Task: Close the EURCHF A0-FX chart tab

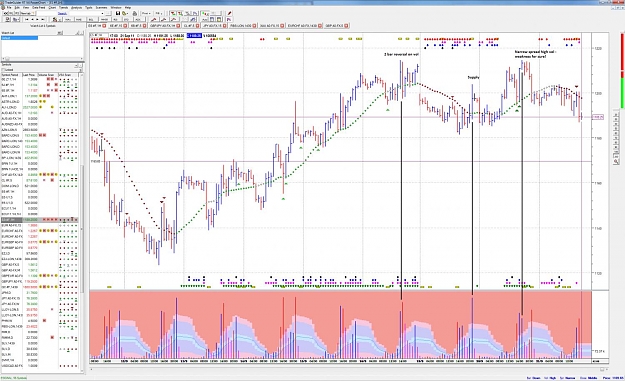Action: point(320,26)
